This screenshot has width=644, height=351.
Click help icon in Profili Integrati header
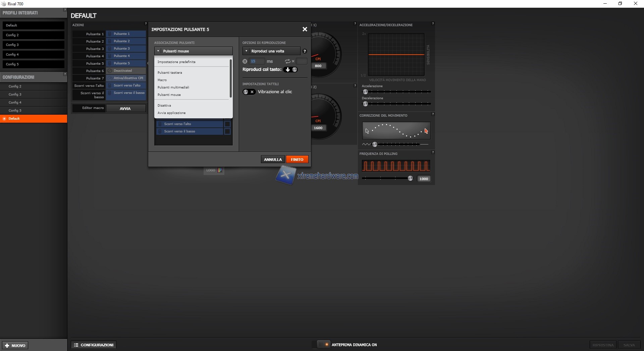(x=65, y=10)
